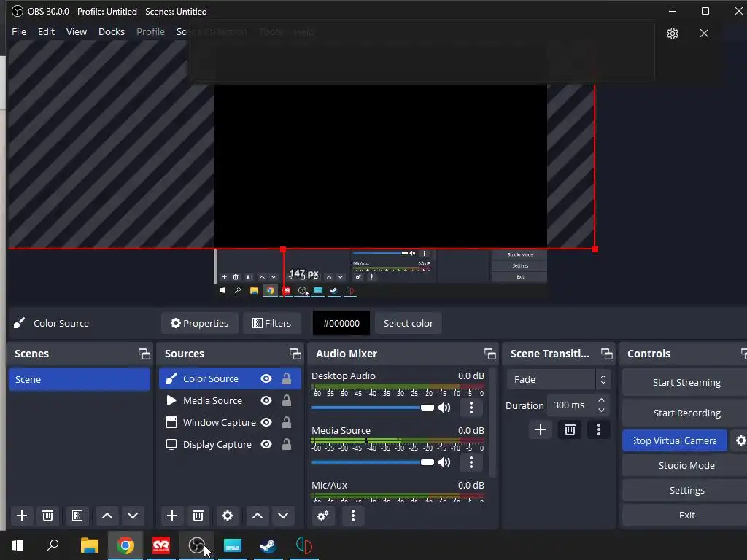Open the Docks menu

click(112, 32)
